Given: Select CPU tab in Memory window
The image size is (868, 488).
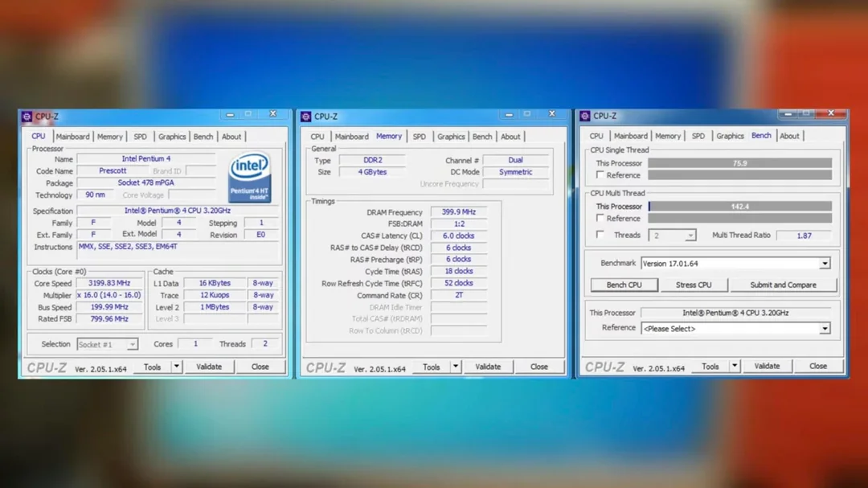Looking at the screenshot, I should (317, 137).
